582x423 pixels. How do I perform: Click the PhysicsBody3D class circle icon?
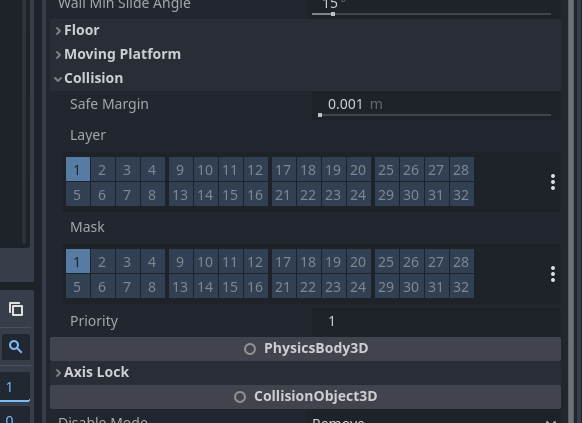[x=250, y=349]
